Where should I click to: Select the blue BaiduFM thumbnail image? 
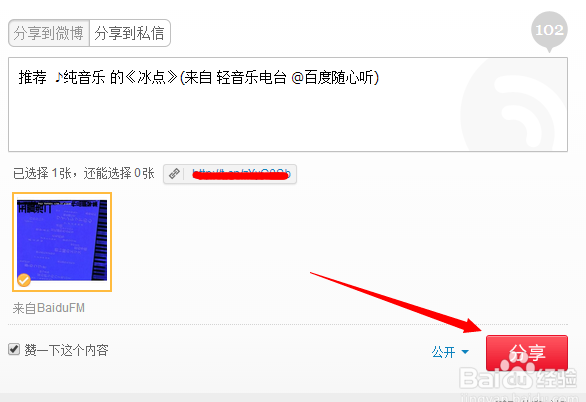point(62,242)
